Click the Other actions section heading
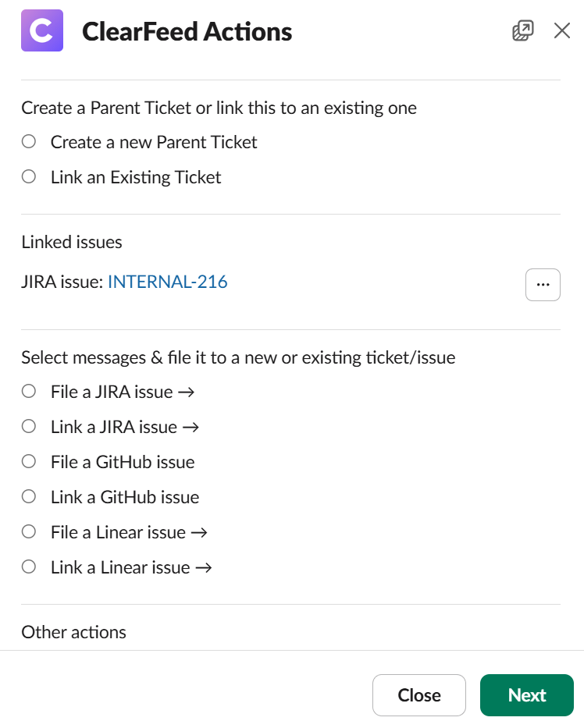The image size is (584, 728). click(73, 632)
